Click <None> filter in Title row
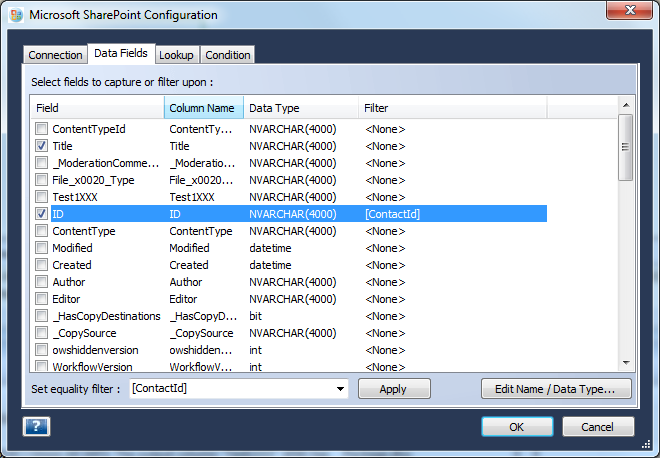The image size is (660, 458). (x=385, y=146)
